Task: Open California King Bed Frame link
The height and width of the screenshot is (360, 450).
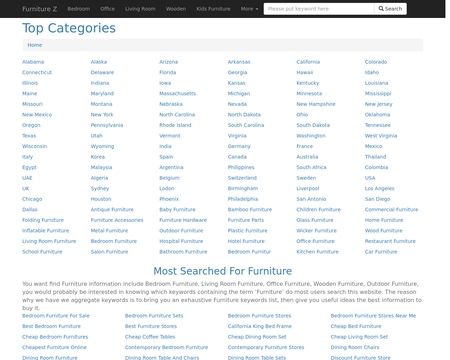Action: [x=260, y=326]
